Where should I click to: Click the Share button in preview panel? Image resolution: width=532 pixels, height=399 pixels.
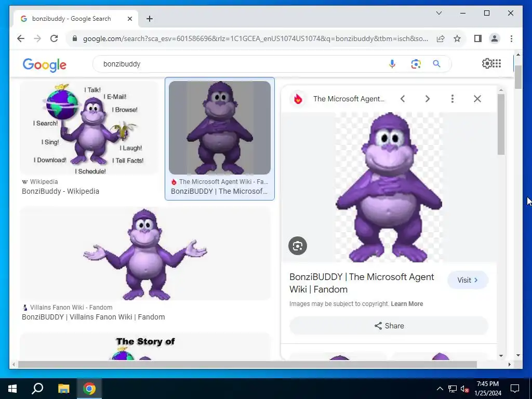click(x=389, y=326)
